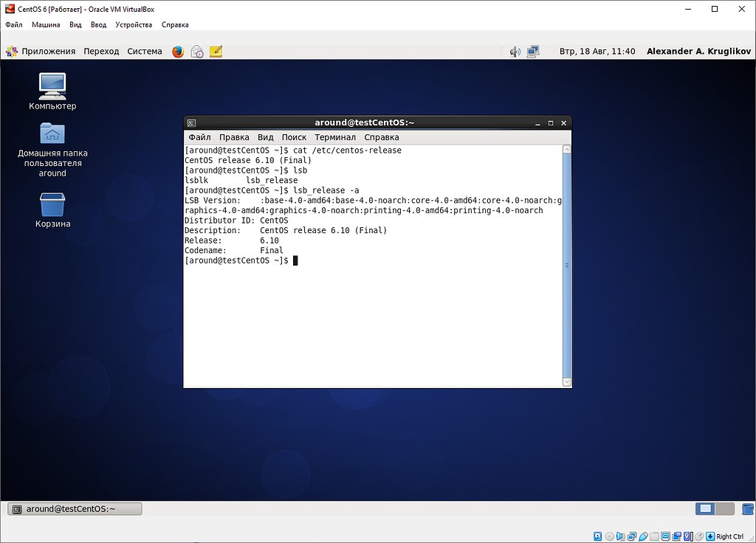
Task: Click the VirtualBox keyboard capture arrow indicator
Action: [710, 536]
